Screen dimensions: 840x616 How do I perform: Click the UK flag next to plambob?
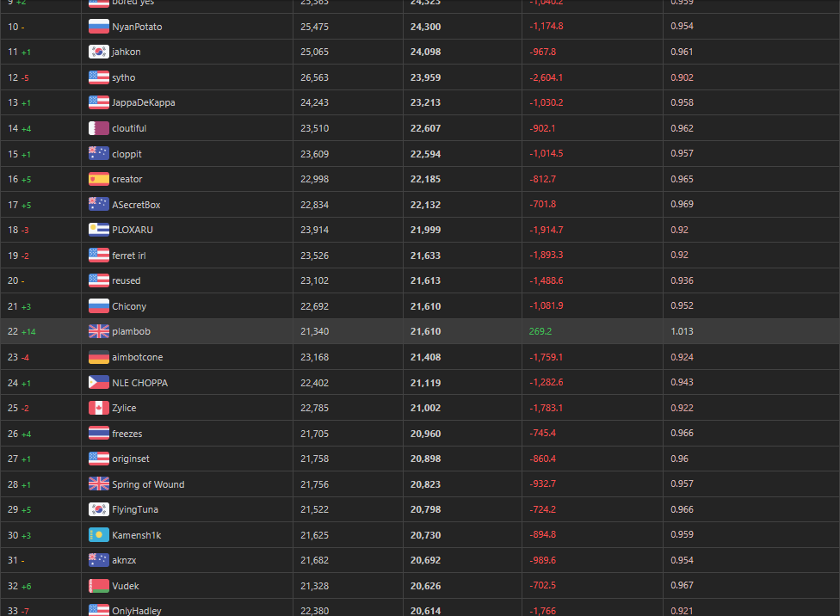(x=99, y=331)
